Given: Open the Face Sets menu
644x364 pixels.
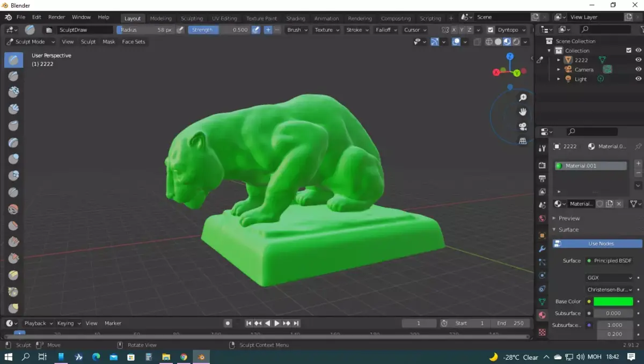Looking at the screenshot, I should (x=134, y=42).
